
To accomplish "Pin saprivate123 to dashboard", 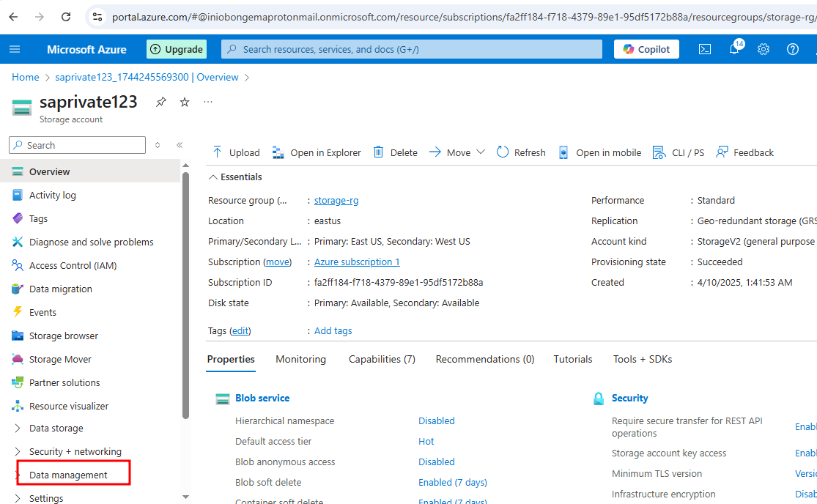I will click(x=161, y=102).
